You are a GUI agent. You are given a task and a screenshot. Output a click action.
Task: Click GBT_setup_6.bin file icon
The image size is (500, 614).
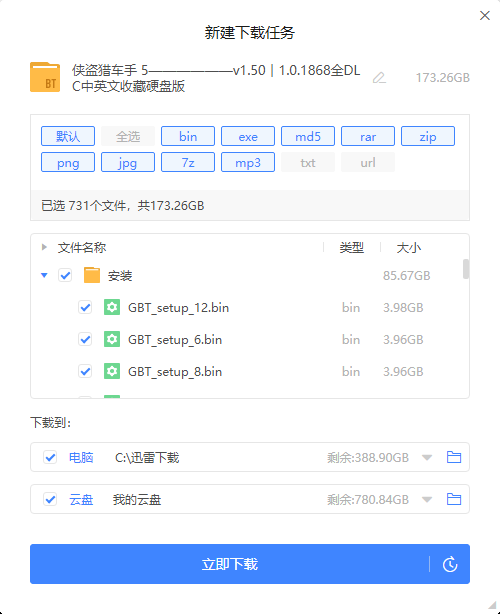(x=112, y=339)
